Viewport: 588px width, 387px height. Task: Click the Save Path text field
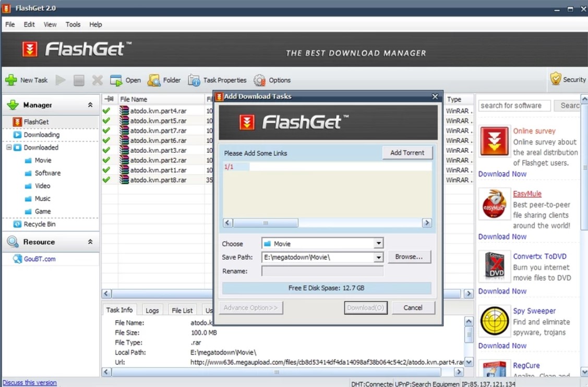click(x=318, y=257)
